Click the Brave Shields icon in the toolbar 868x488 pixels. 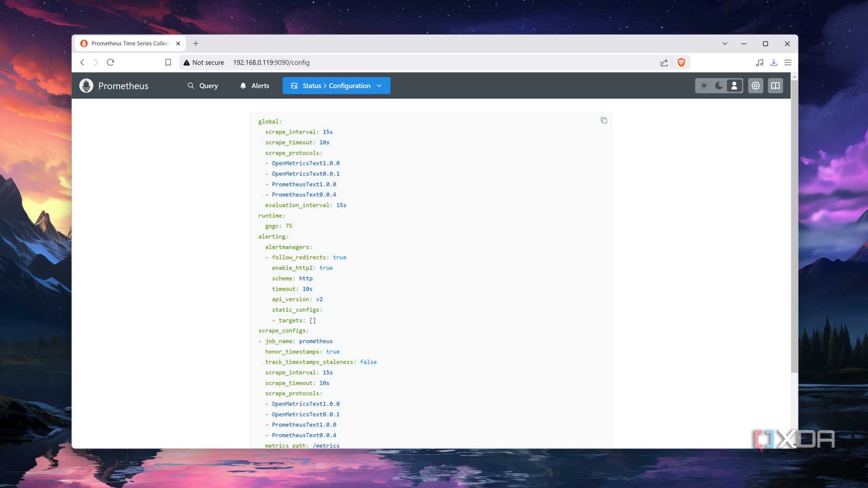click(681, 62)
